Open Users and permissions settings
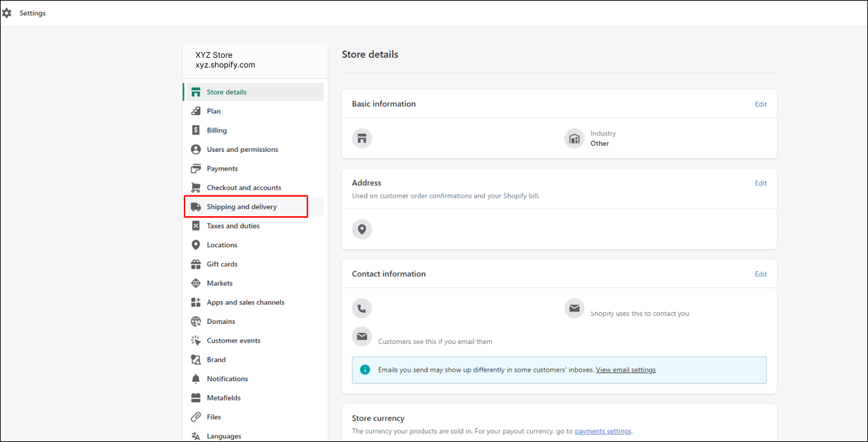This screenshot has width=868, height=442. 253,149
